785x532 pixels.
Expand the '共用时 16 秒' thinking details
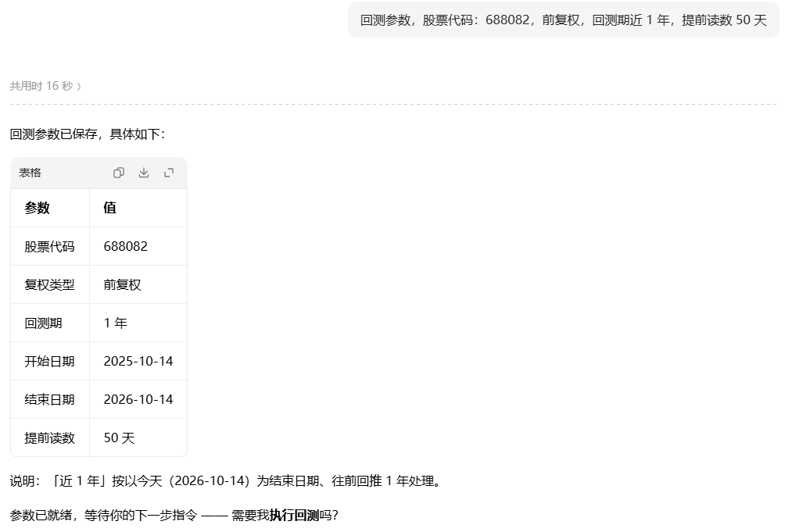[45, 86]
